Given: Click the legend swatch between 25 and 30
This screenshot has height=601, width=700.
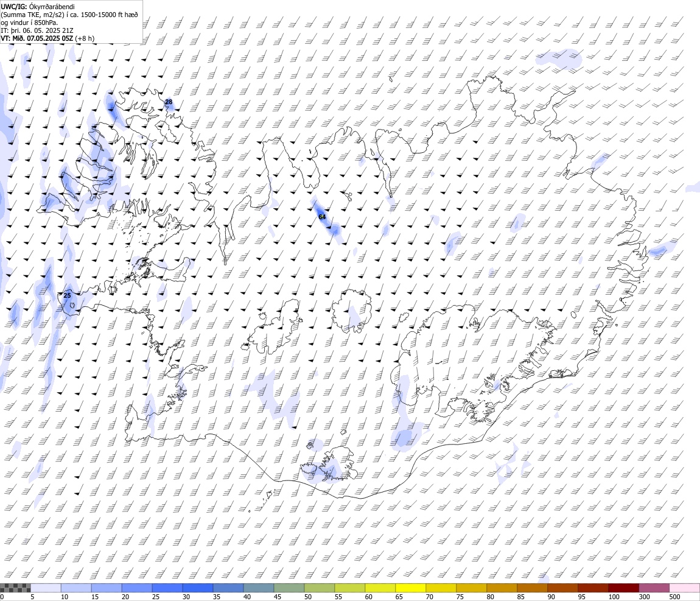Looking at the screenshot, I should [167, 588].
